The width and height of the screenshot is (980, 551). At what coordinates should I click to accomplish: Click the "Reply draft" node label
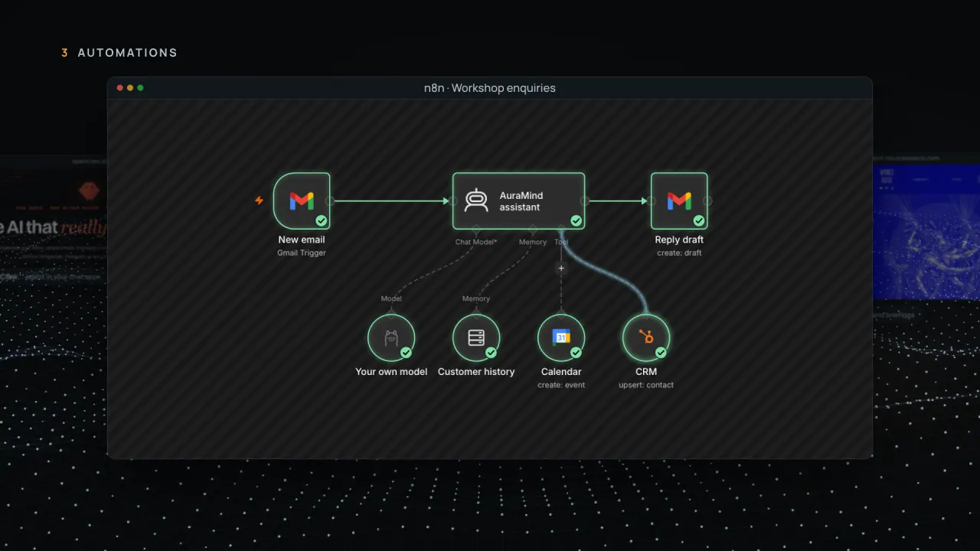click(x=679, y=240)
